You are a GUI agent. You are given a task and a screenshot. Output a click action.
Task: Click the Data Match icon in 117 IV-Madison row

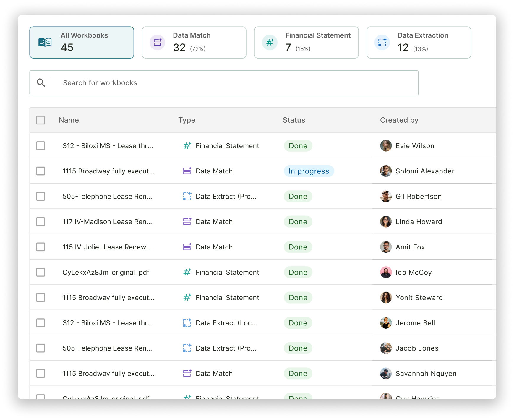(x=187, y=222)
